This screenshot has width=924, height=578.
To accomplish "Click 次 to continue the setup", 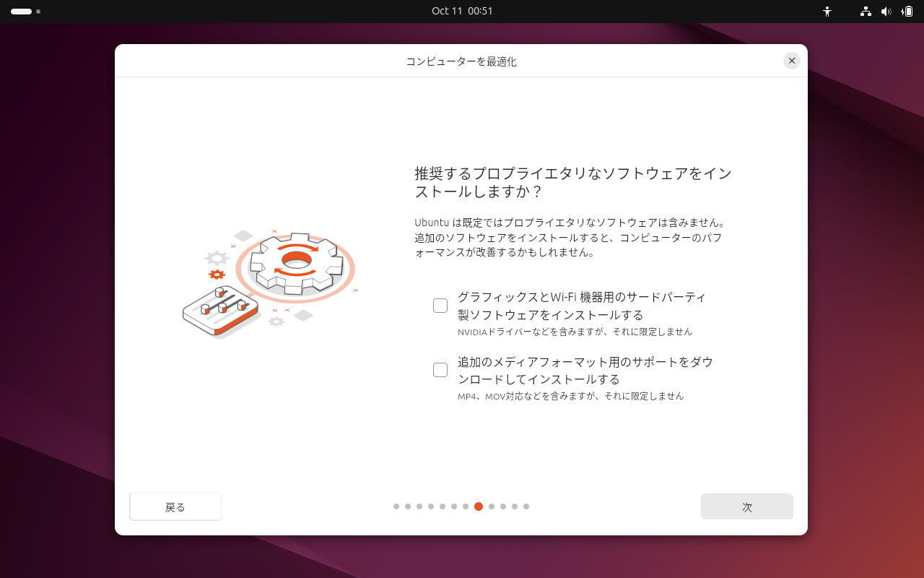I will click(746, 506).
